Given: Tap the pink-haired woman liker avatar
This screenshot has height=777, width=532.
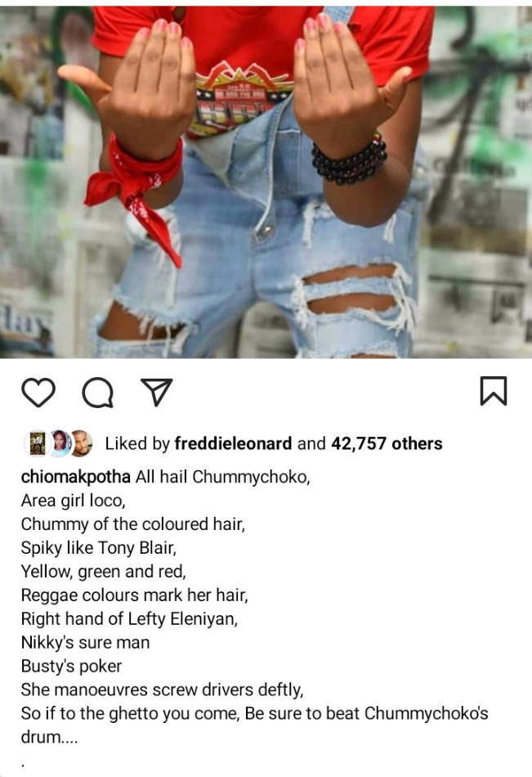Looking at the screenshot, I should 60,443.
